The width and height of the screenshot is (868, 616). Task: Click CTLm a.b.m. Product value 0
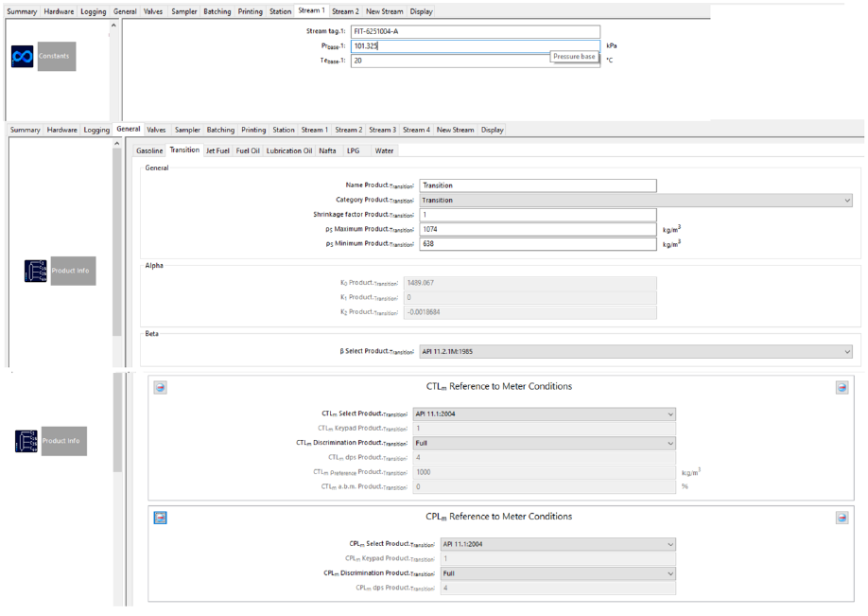pos(545,487)
